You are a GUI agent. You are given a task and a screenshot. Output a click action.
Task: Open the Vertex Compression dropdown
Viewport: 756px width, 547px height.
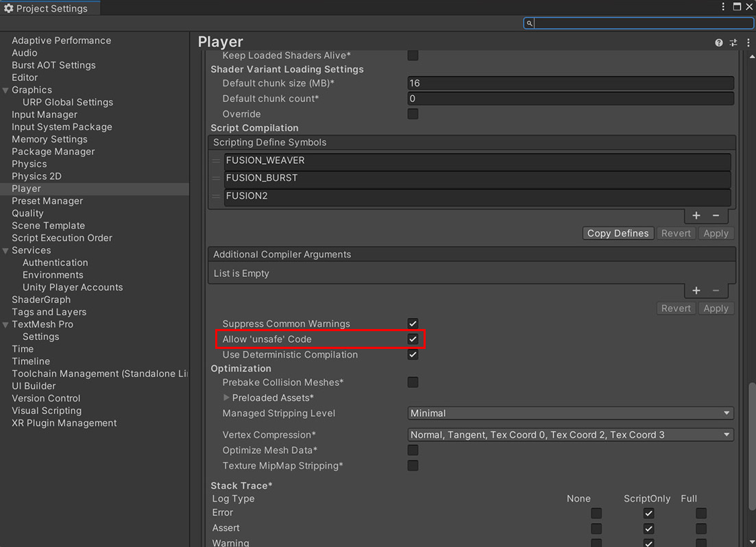[x=570, y=435]
